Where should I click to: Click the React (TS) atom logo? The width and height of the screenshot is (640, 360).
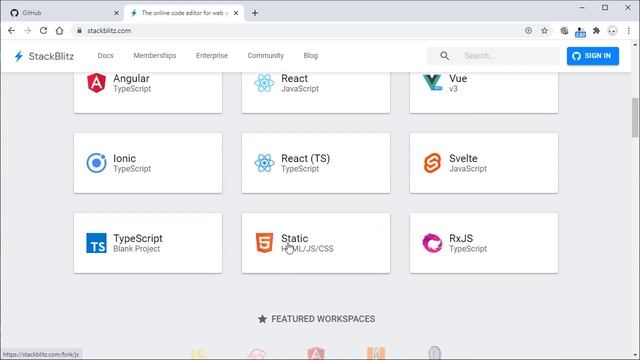click(x=264, y=163)
